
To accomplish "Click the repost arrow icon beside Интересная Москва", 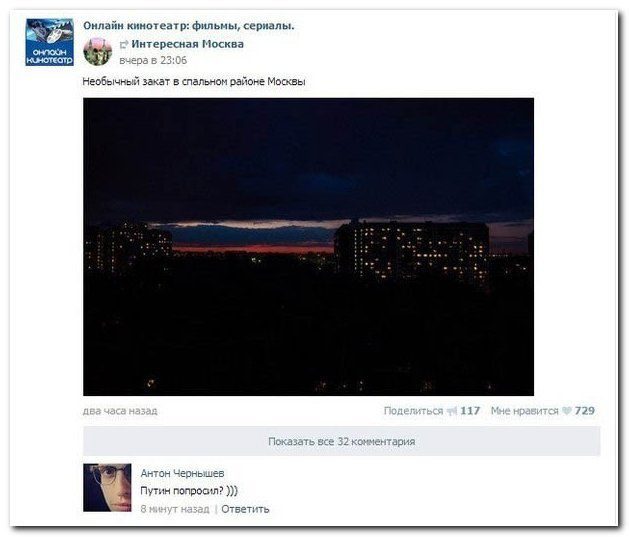I will click(124, 45).
